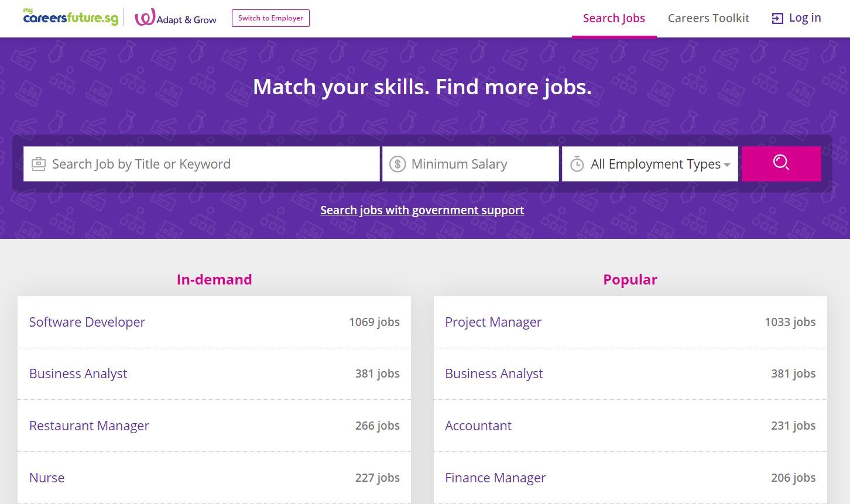Choose Project Manager under Popular
Screen dimensions: 850x504
tap(493, 322)
